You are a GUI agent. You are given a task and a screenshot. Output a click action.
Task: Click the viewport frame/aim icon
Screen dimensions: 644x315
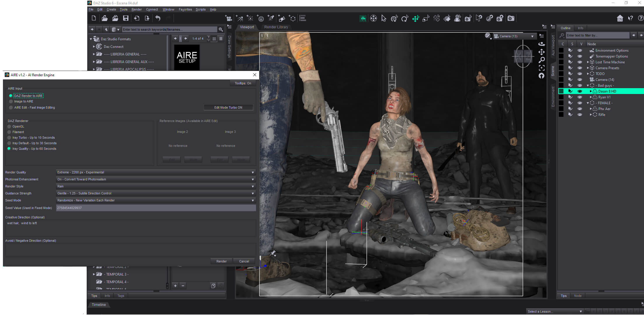(x=542, y=68)
